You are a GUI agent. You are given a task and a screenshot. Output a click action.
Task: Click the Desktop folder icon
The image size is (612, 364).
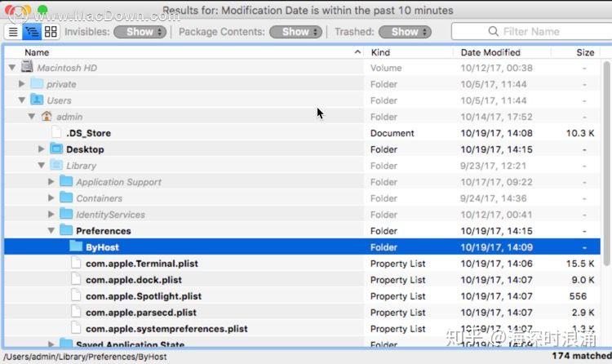point(56,149)
